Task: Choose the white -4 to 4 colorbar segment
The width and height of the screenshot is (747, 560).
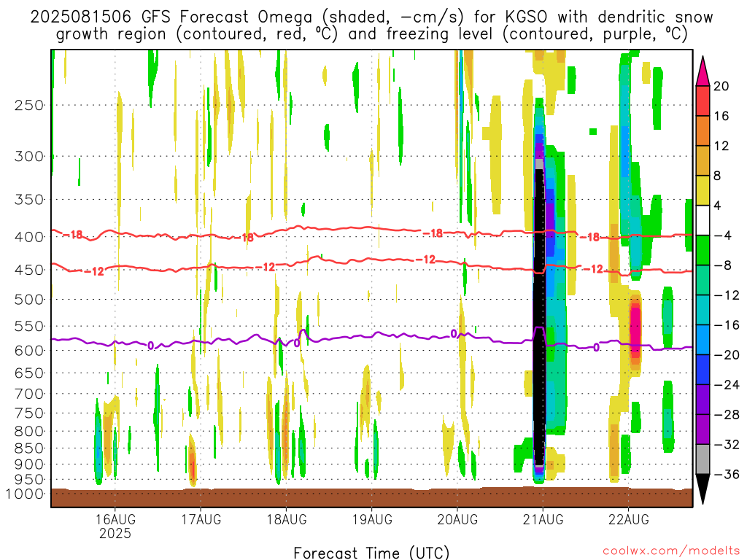Action: point(703,220)
